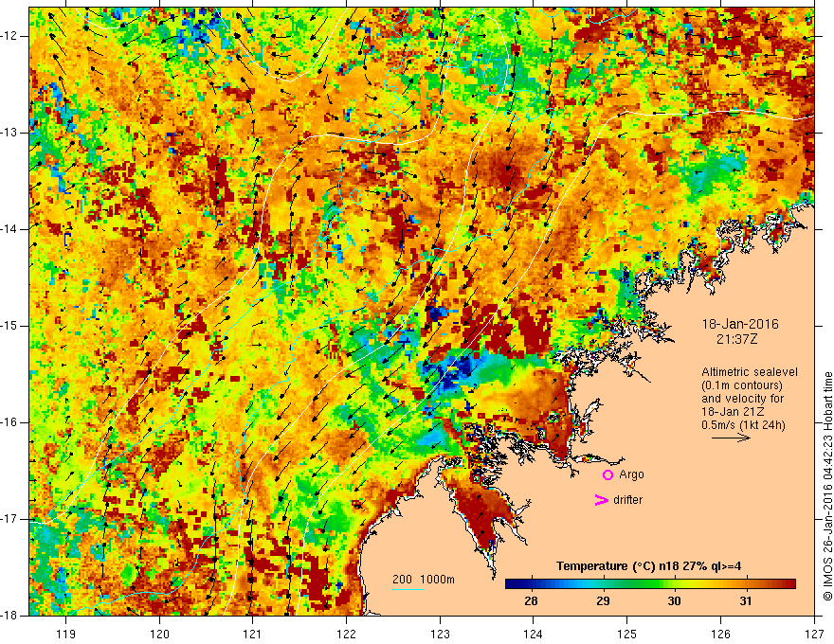Click the '-14' latitude axis label
Image resolution: width=834 pixels, height=644 pixels.
click(x=9, y=229)
